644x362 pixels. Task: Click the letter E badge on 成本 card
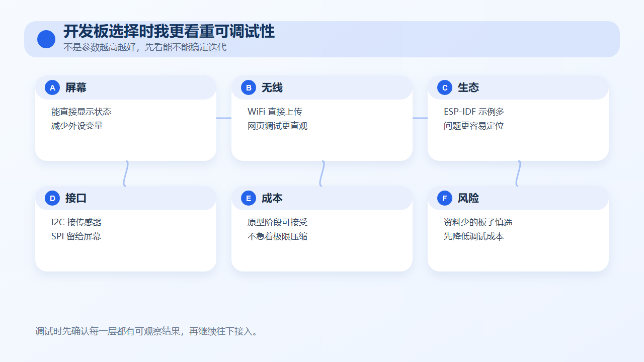coord(249,198)
